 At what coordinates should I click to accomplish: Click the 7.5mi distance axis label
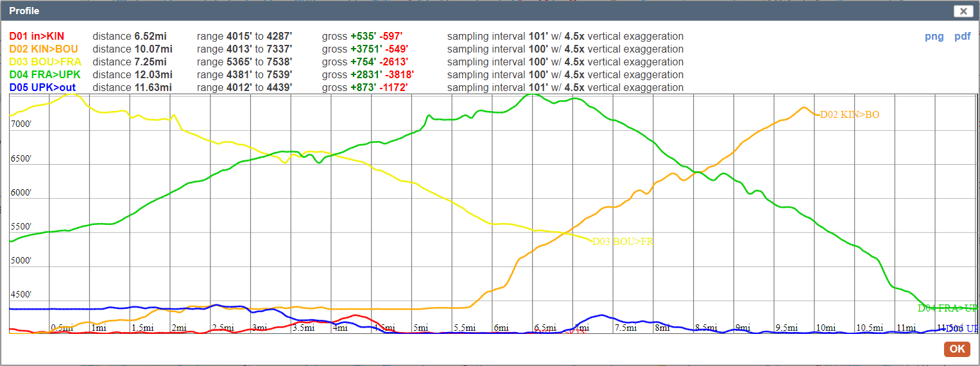pos(626,328)
